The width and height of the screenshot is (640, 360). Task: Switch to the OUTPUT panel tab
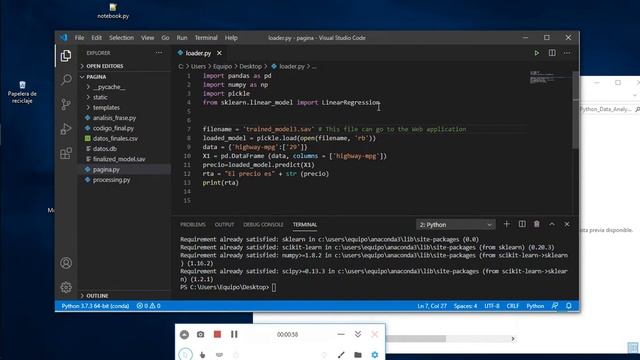224,224
